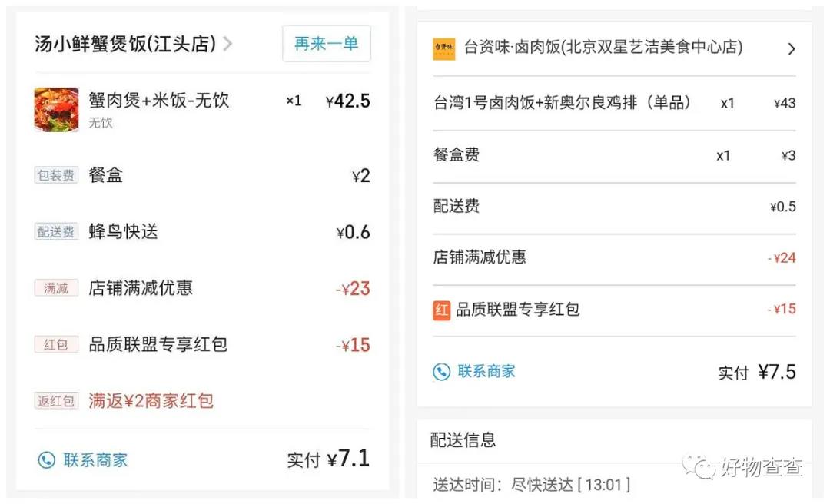This screenshot has height=504, width=830.
Task: Click the 再来一单 reorder button
Action: pos(326,44)
